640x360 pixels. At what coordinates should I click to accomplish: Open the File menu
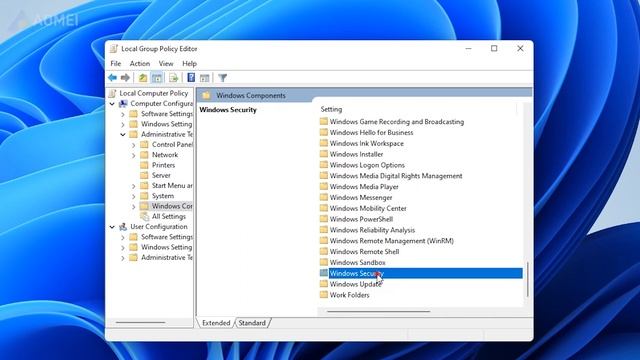point(116,64)
